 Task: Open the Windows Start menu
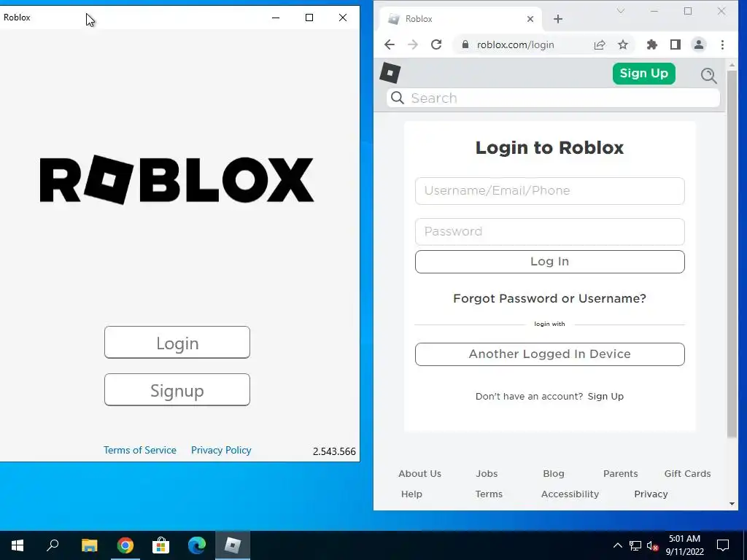tap(18, 545)
